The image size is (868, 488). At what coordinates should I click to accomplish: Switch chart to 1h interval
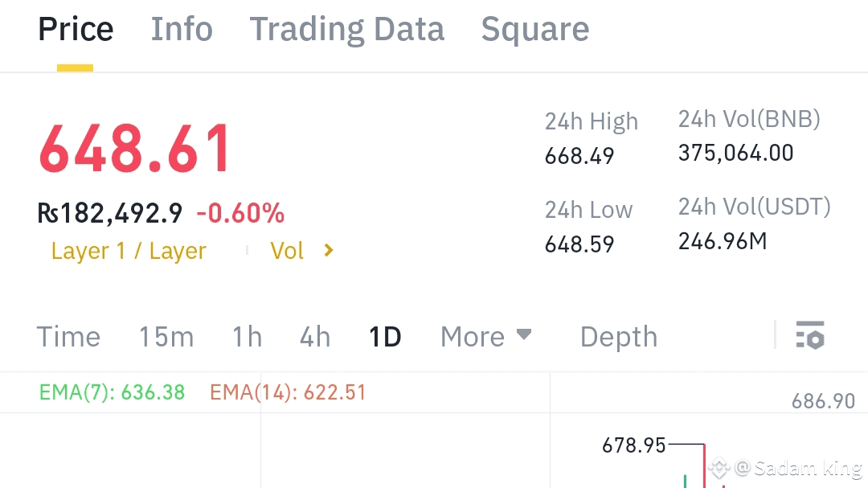click(x=247, y=337)
